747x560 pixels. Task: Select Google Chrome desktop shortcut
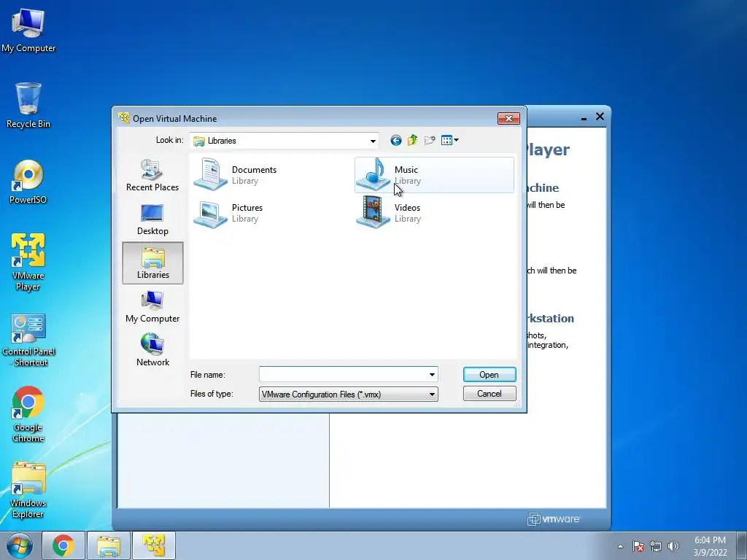pyautogui.click(x=28, y=414)
